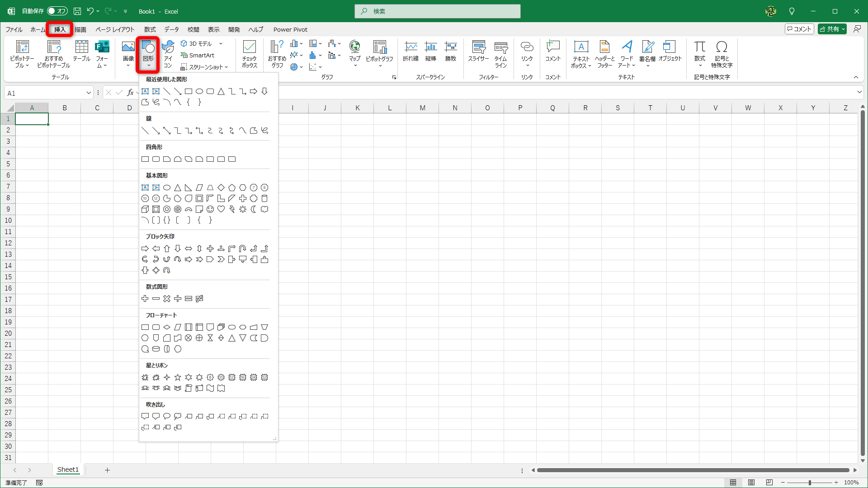Click inside the 検索 search box
Screen dimensions: 868x488
coord(437,11)
